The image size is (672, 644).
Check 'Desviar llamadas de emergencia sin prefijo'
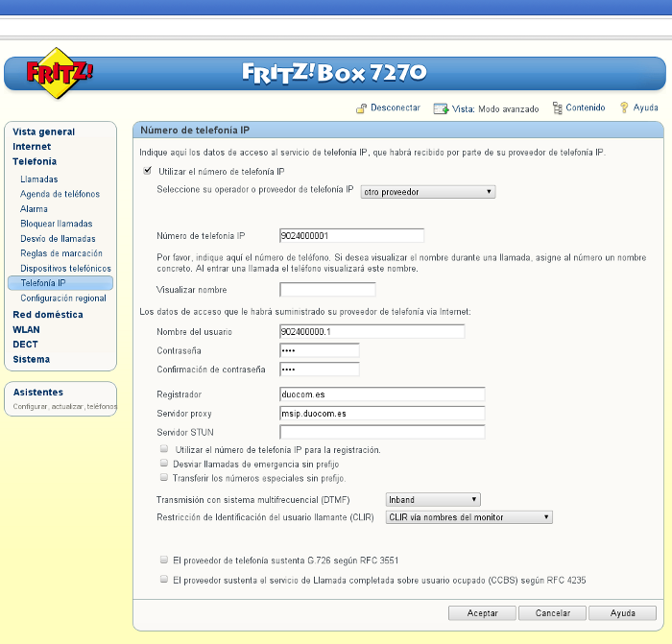tap(164, 464)
